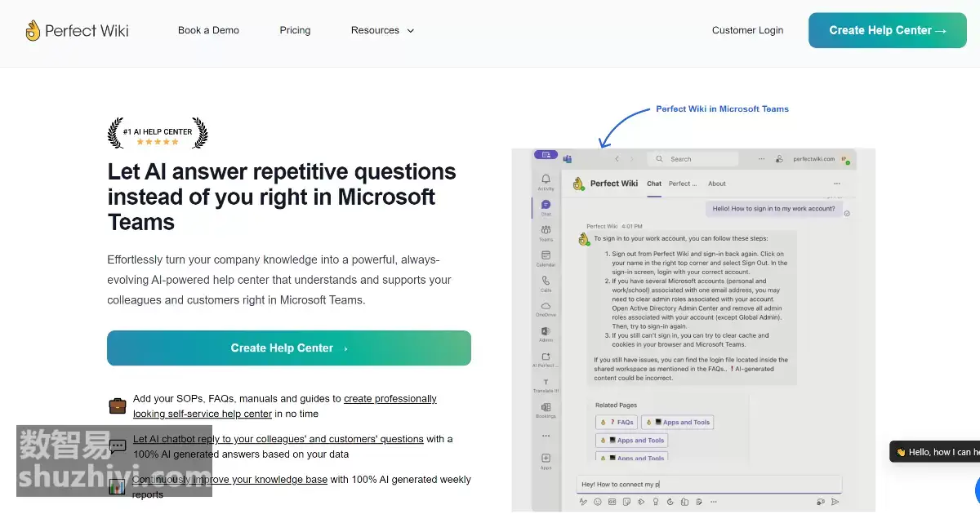Open the GIF picker in compose toolbar
The width and height of the screenshot is (980, 514).
612,502
